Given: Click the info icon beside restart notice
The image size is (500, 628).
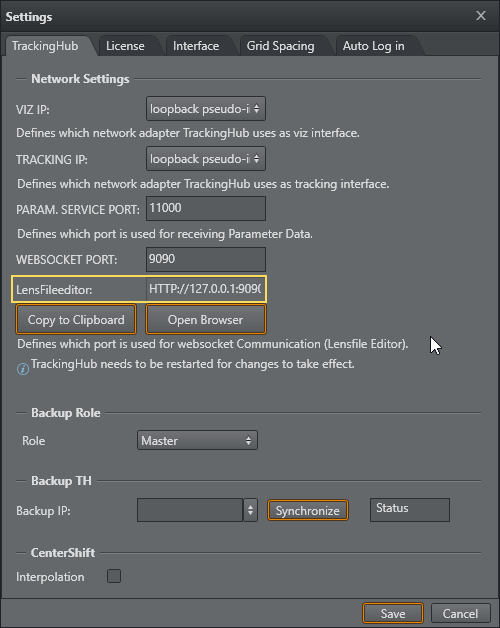Looking at the screenshot, I should click(x=23, y=369).
